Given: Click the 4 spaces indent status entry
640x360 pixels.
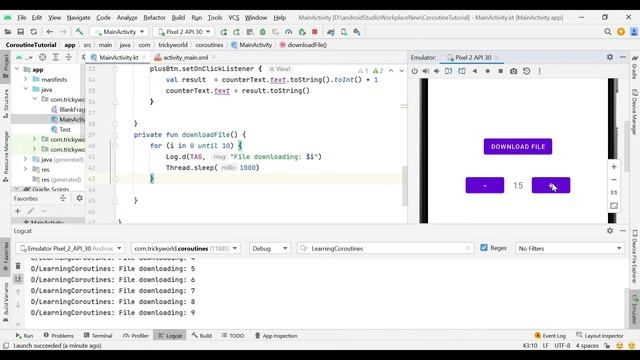Looking at the screenshot, I should pos(587,346).
